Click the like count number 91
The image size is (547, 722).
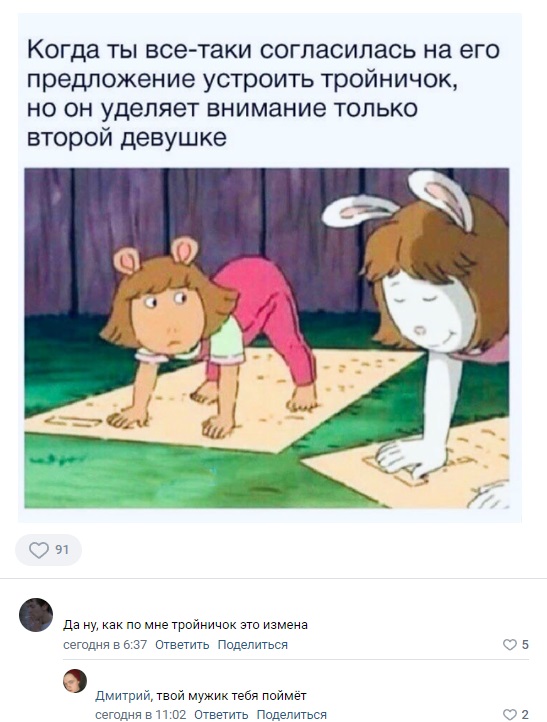[62, 550]
